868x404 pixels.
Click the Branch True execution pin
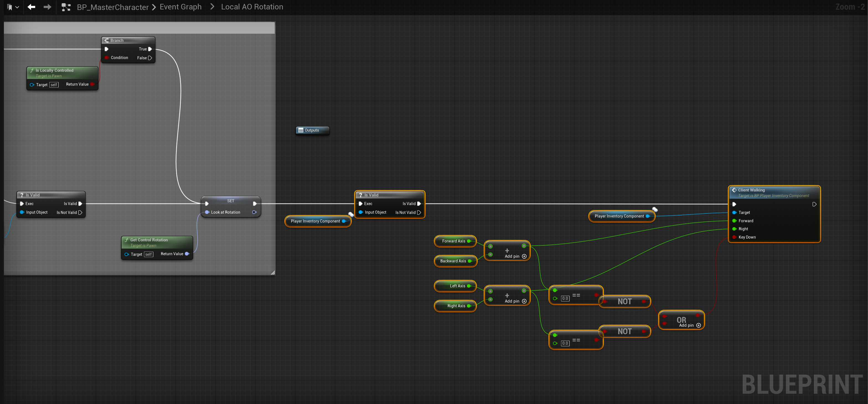click(x=150, y=49)
